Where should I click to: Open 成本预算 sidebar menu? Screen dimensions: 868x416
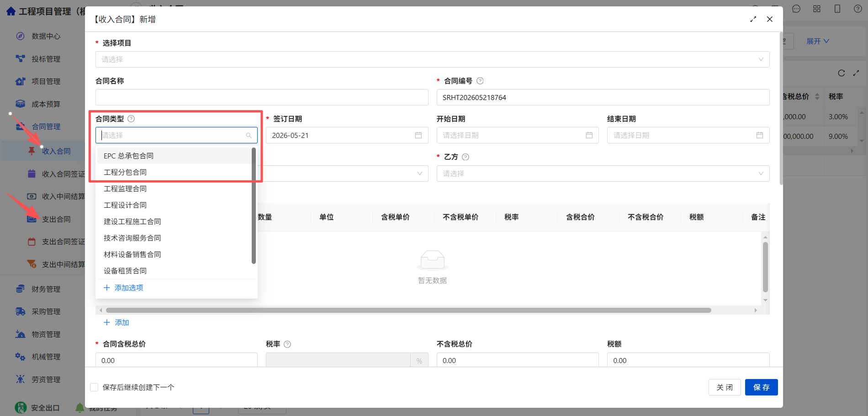[46, 104]
